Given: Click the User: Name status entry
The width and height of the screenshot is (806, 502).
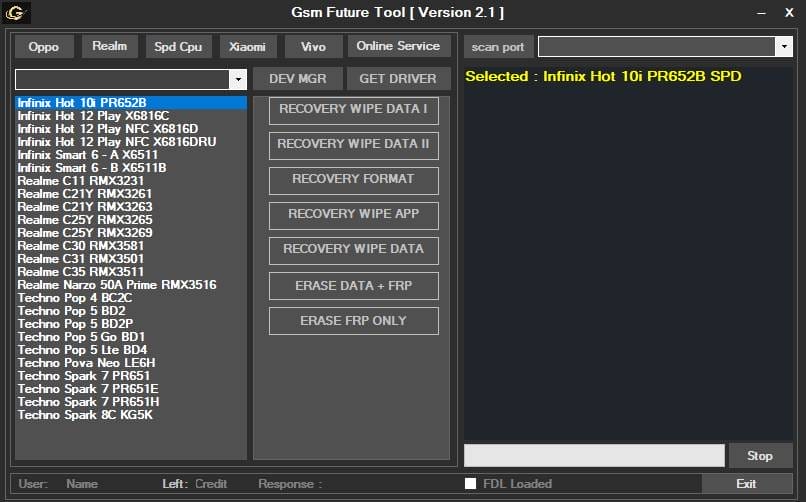Looking at the screenshot, I should click(58, 484).
